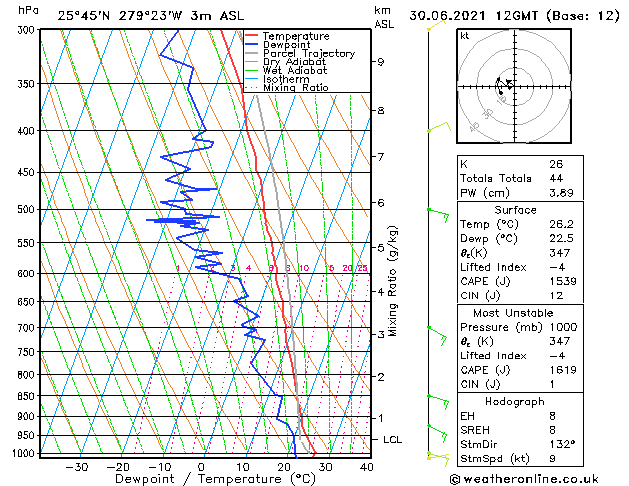The height and width of the screenshot is (486, 629).
Task: Click the hodograph circle plot
Action: (x=510, y=86)
